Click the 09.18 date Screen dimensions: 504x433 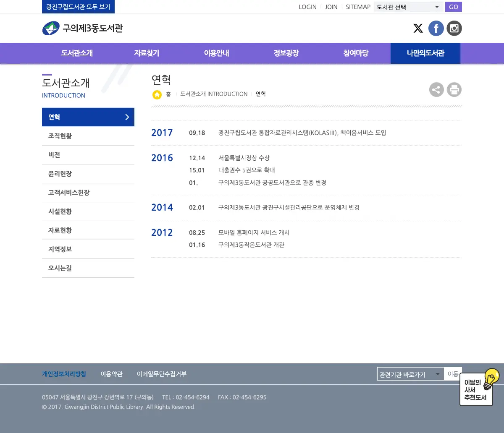coord(197,133)
